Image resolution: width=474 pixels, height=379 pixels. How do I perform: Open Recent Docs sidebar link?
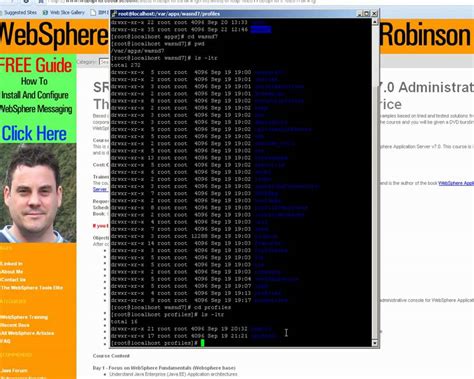15,325
